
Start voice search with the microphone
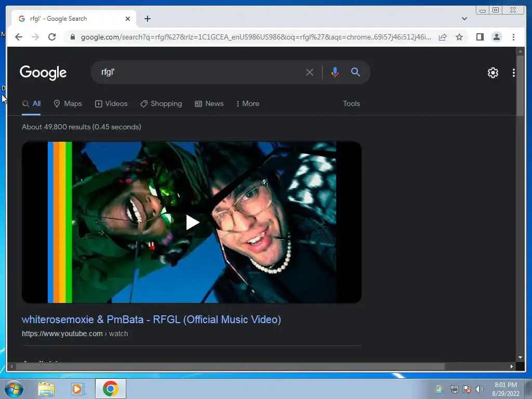click(x=335, y=72)
